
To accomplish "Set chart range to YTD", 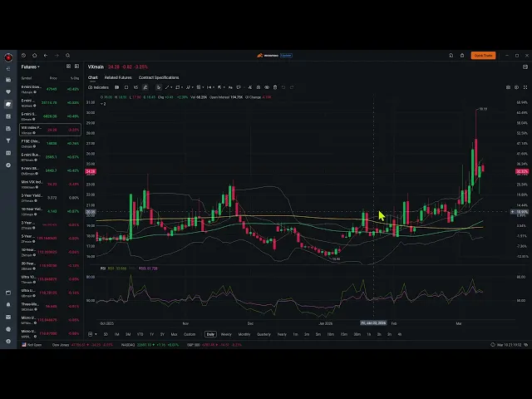I will pyautogui.click(x=140, y=334).
